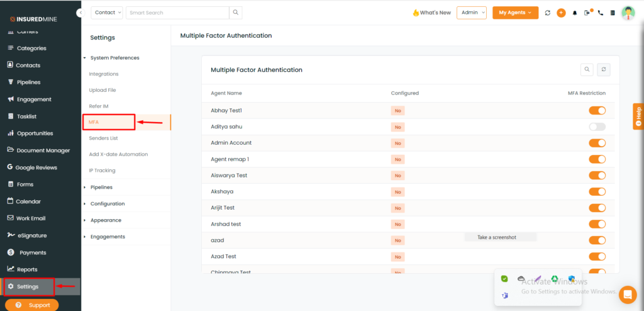Click the orange plus add button
Screen dimensions: 644x311
[561, 13]
